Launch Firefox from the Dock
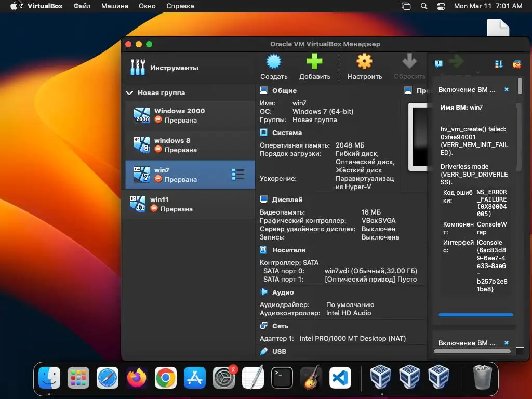This screenshot has width=532, height=399. point(137,378)
